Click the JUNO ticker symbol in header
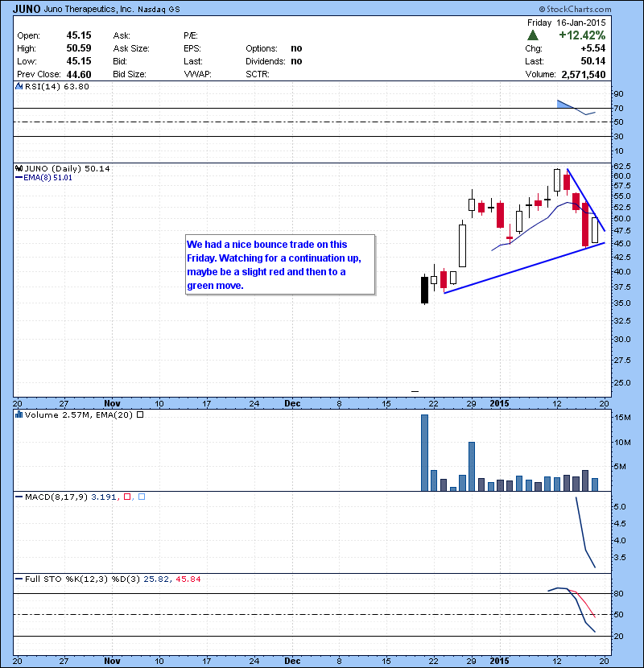The image size is (644, 668). tap(27, 9)
